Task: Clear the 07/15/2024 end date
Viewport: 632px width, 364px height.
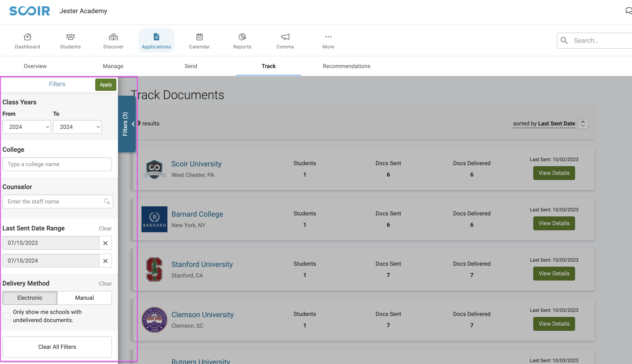Action: [105, 261]
